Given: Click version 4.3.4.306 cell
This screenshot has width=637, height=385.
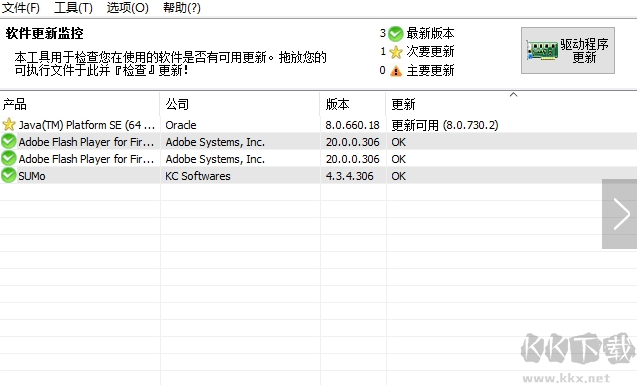Looking at the screenshot, I should (x=349, y=176).
